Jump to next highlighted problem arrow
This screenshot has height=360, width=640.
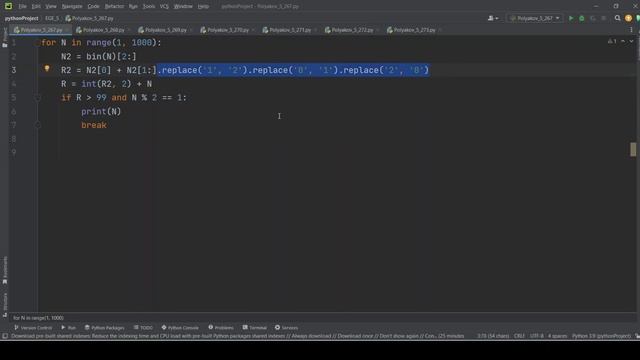(631, 41)
